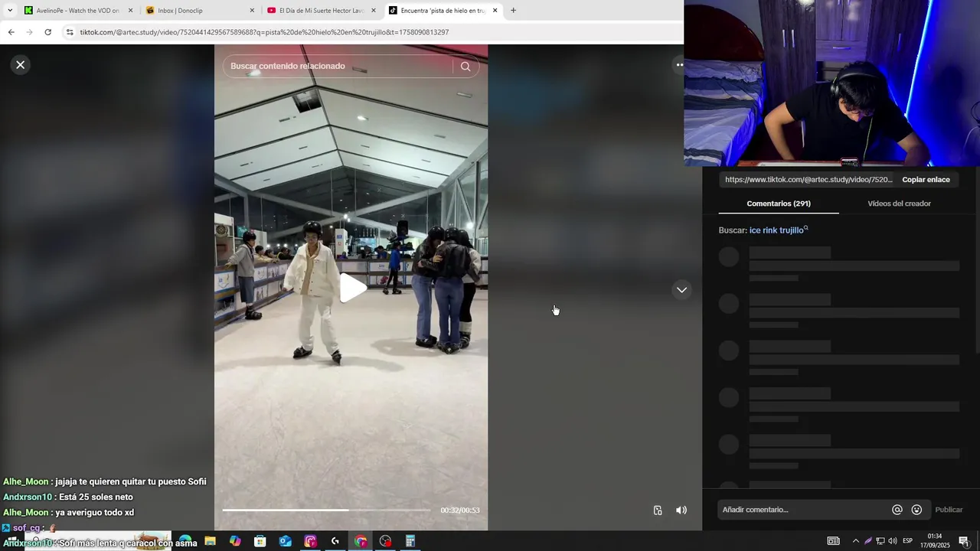Viewport: 980px width, 551px height.
Task: Click chat message 'Está 25 soles neto'
Action: pyautogui.click(x=96, y=497)
